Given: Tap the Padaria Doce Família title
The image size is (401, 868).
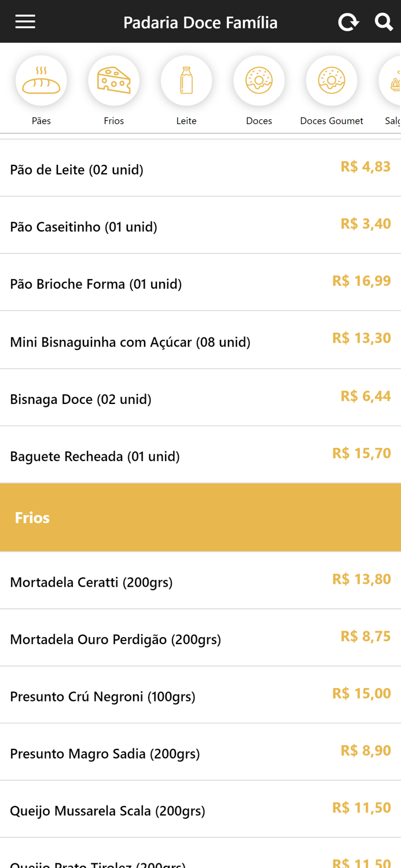Looking at the screenshot, I should (x=200, y=21).
